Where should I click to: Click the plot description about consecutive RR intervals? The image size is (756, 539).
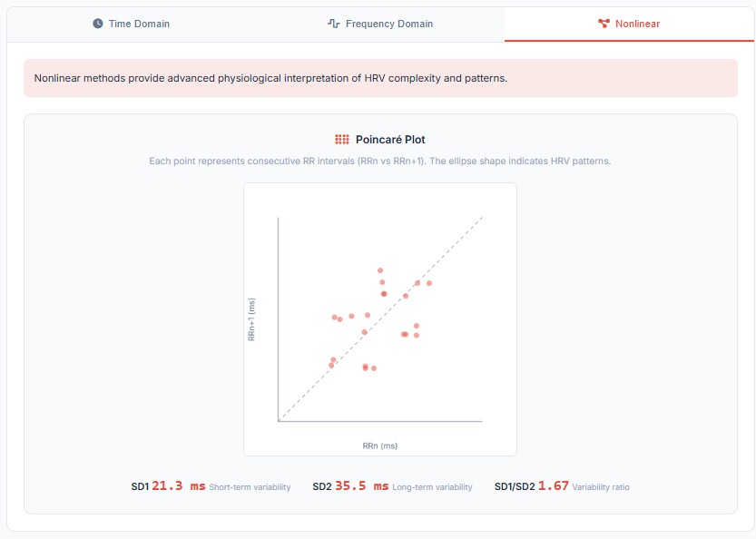[x=380, y=161]
